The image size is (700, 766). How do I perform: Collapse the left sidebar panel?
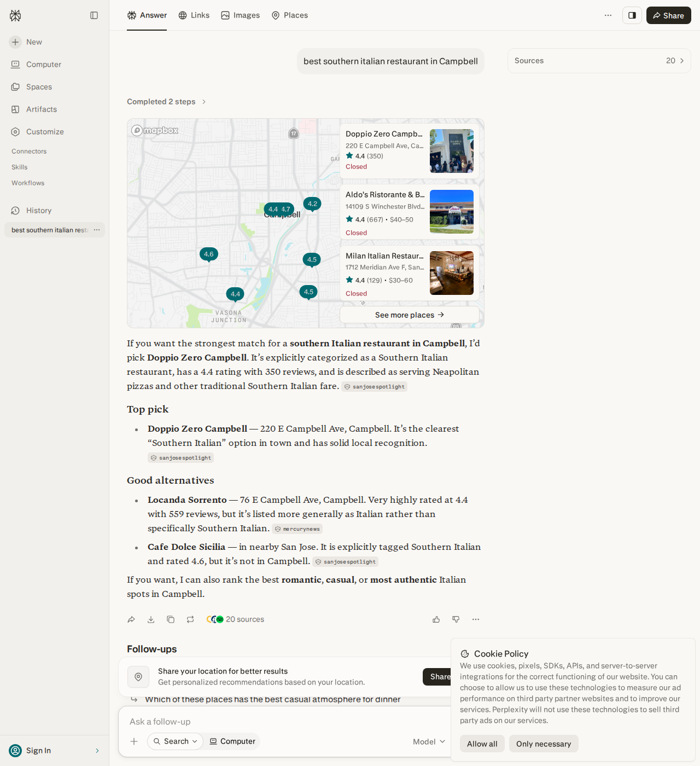[94, 15]
